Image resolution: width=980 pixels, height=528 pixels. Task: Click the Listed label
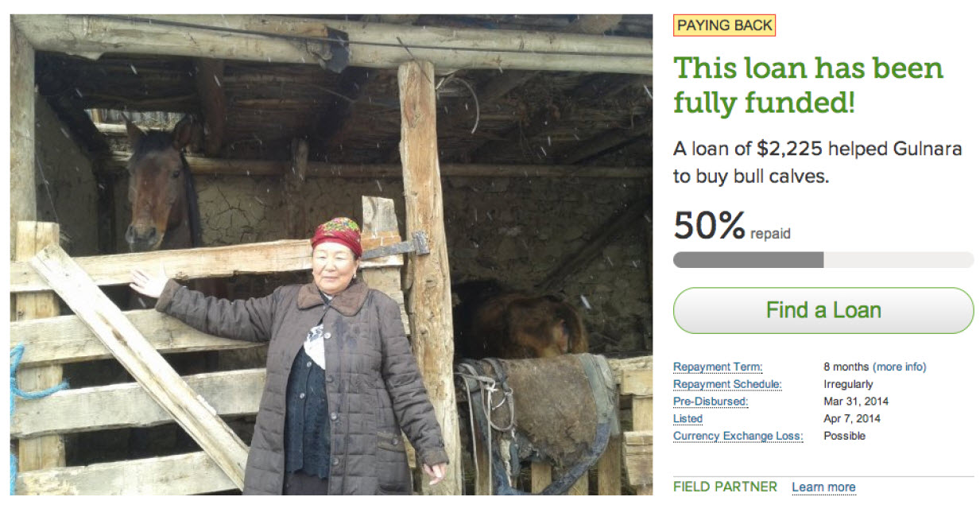coord(688,418)
